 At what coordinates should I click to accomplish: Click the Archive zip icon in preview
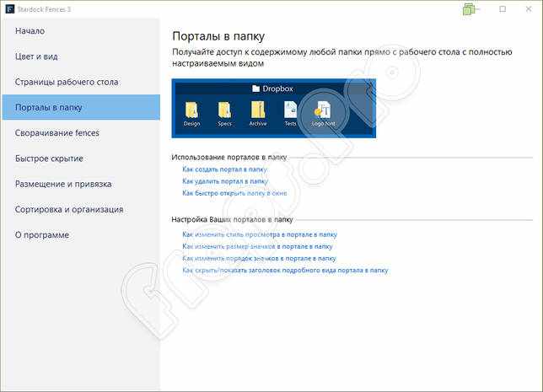[x=258, y=110]
